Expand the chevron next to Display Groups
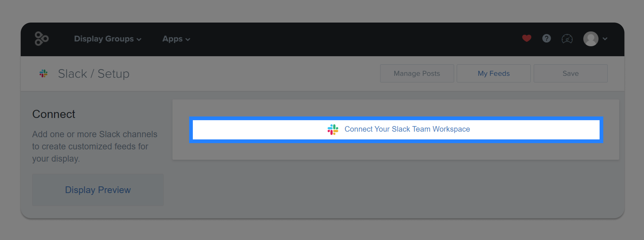644x240 pixels. click(139, 39)
